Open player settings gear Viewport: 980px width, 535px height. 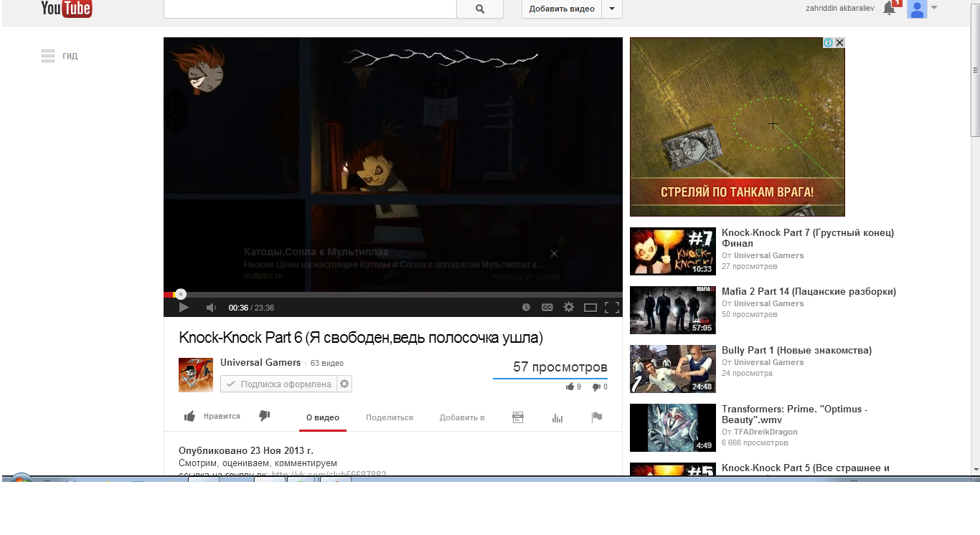(x=569, y=307)
